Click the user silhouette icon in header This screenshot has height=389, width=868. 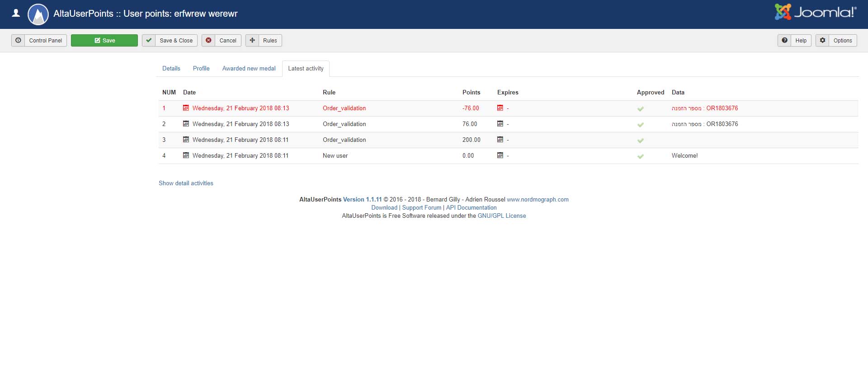tap(16, 13)
